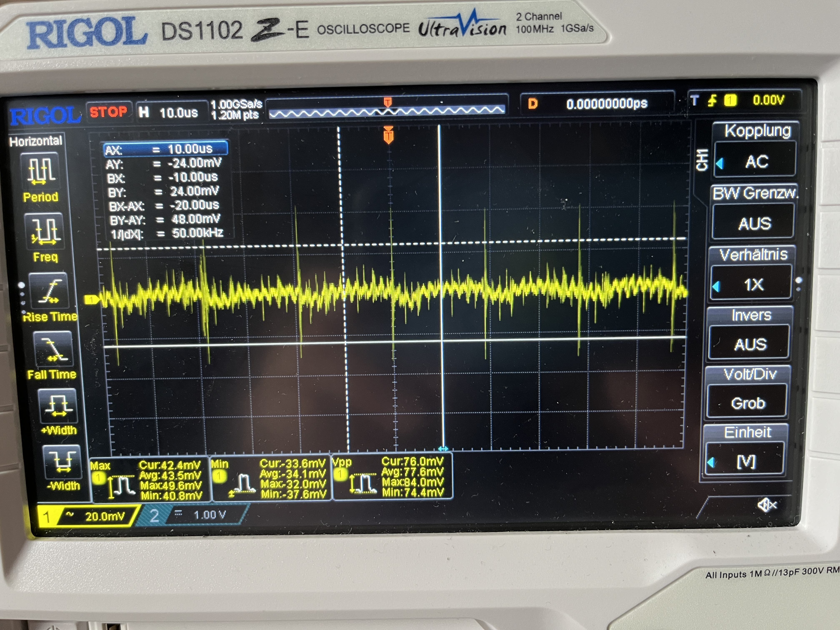Click the muted sound speaker icon
The image size is (840, 630).
[767, 505]
